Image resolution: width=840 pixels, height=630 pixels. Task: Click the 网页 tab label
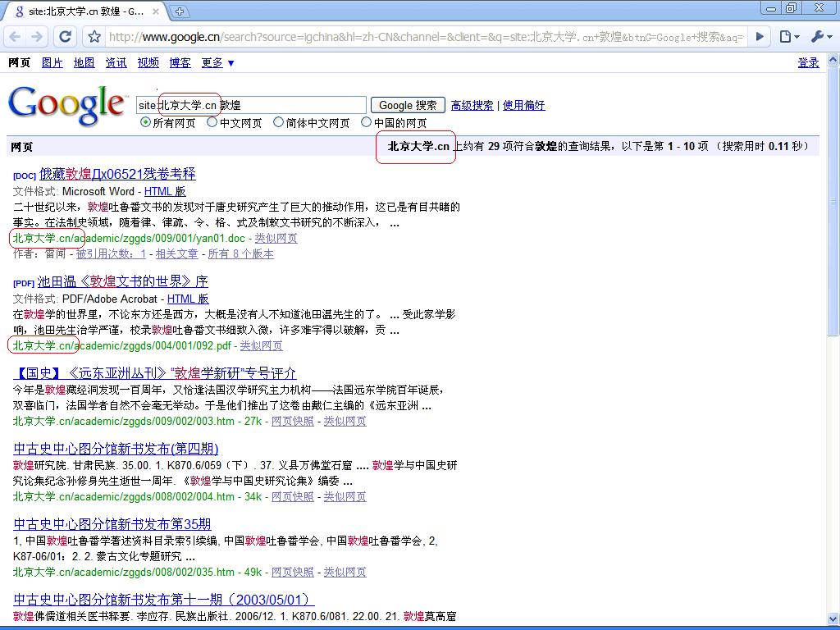coord(20,62)
